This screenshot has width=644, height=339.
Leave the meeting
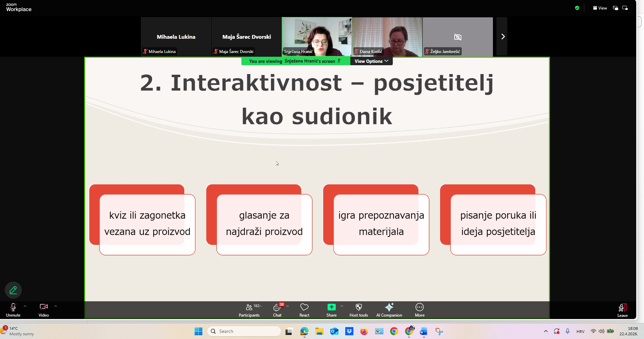click(x=622, y=310)
